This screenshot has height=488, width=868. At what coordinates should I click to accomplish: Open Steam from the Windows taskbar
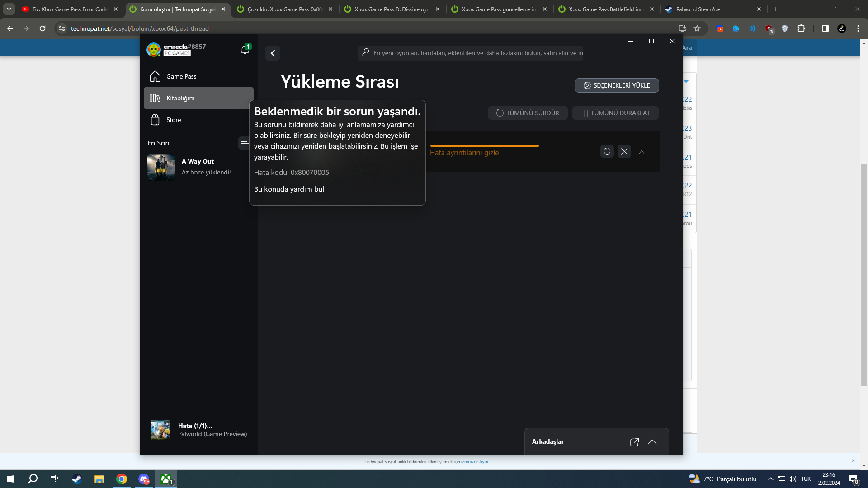point(77,479)
